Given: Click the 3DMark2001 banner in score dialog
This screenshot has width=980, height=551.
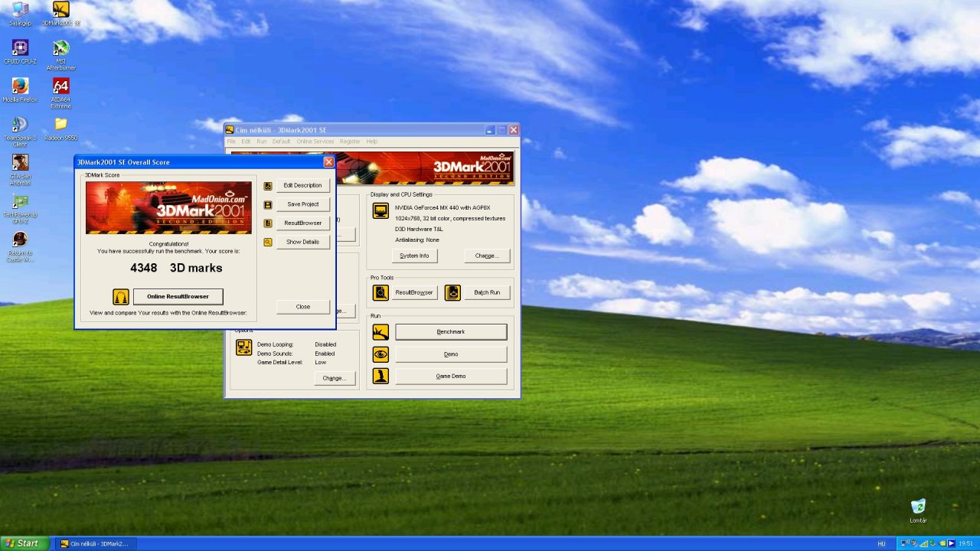Looking at the screenshot, I should point(168,207).
